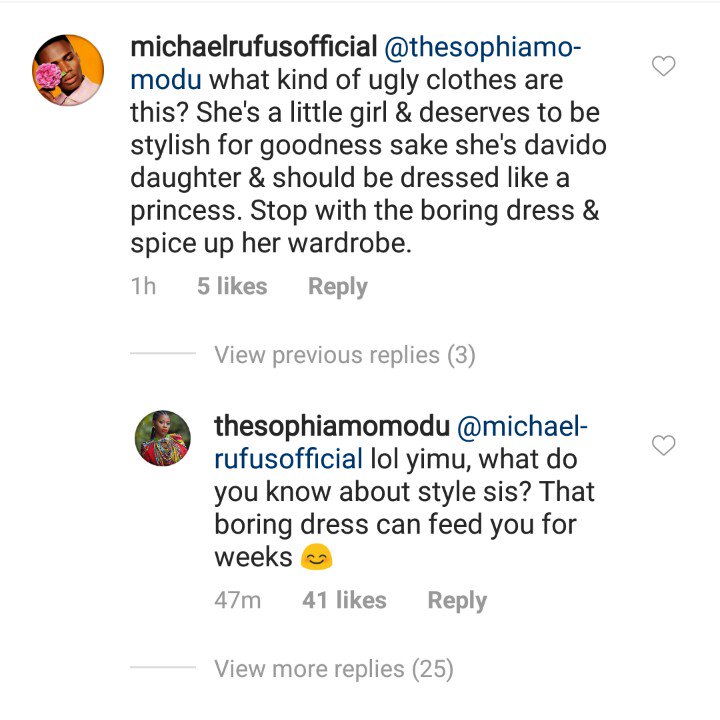Click the smiling emoji in the reply
The width and height of the screenshot is (720, 720).
(x=317, y=558)
